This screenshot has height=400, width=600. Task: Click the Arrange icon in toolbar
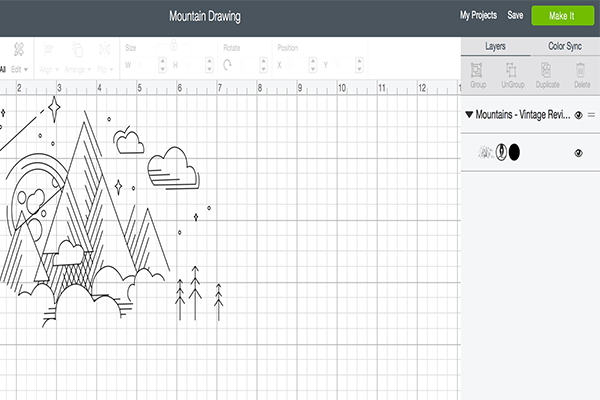pyautogui.click(x=77, y=50)
